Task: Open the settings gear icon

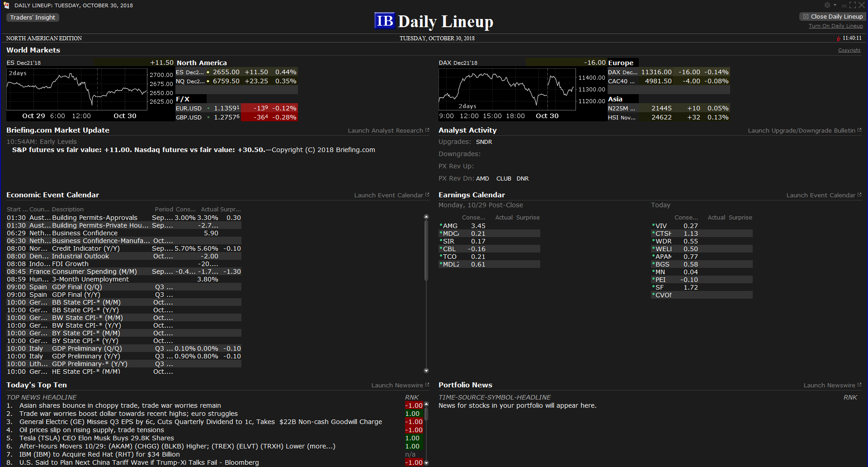Action: coord(827,5)
